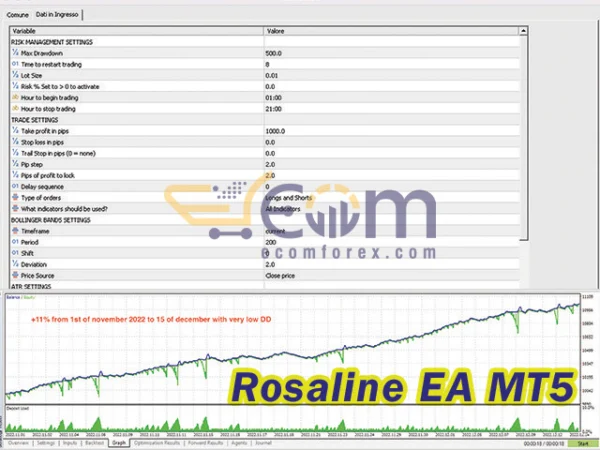Open the Overview tab in tester
Image resolution: width=600 pixels, height=450 pixels.
[x=18, y=443]
